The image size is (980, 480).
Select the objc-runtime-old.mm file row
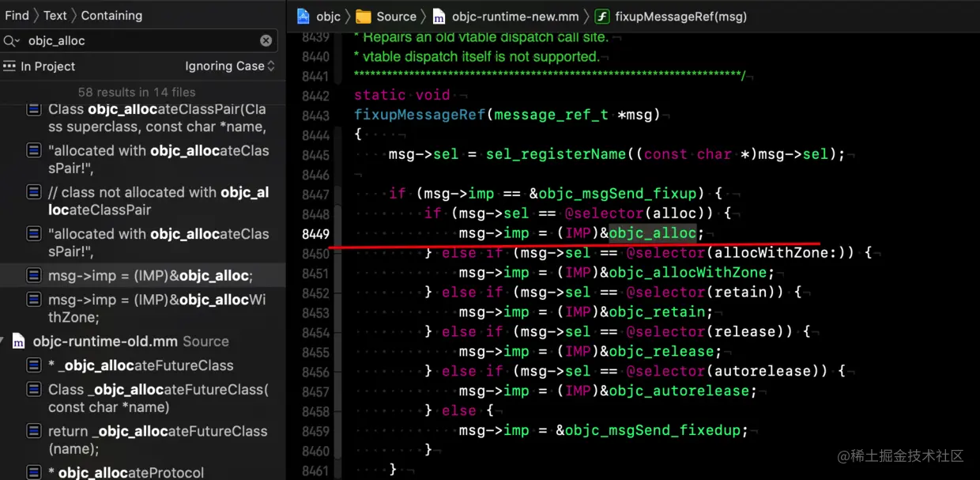pos(142,342)
